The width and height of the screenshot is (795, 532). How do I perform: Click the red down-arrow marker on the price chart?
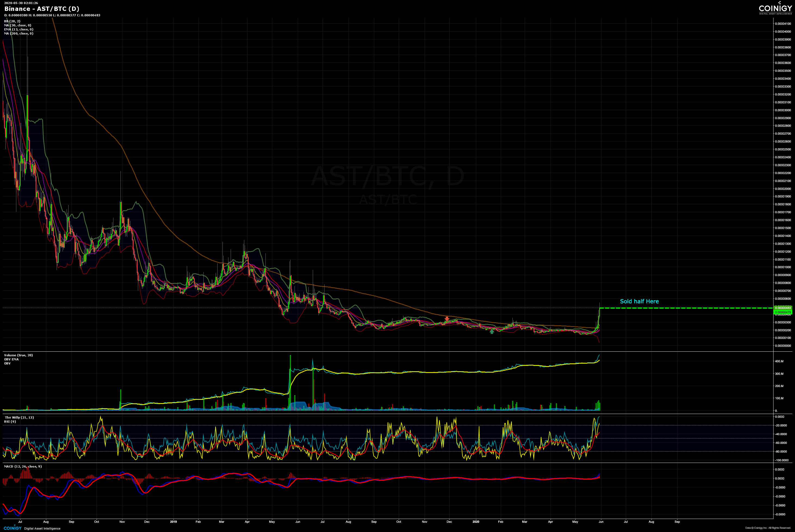pyautogui.click(x=447, y=319)
